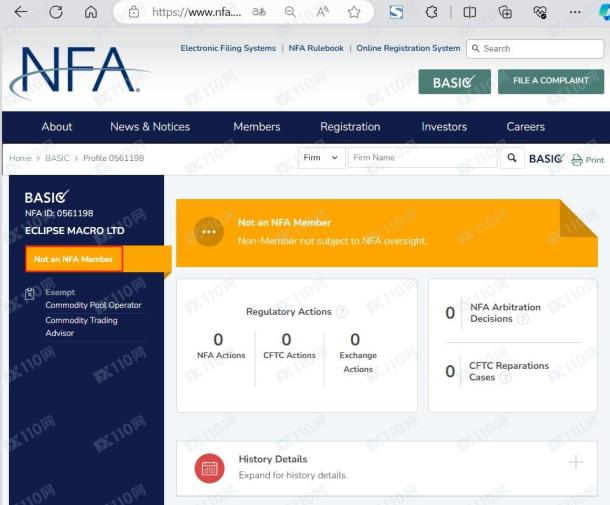The width and height of the screenshot is (610, 505).
Task: Click the ECLIPSE MACRO LTD firm name
Action: (75, 231)
